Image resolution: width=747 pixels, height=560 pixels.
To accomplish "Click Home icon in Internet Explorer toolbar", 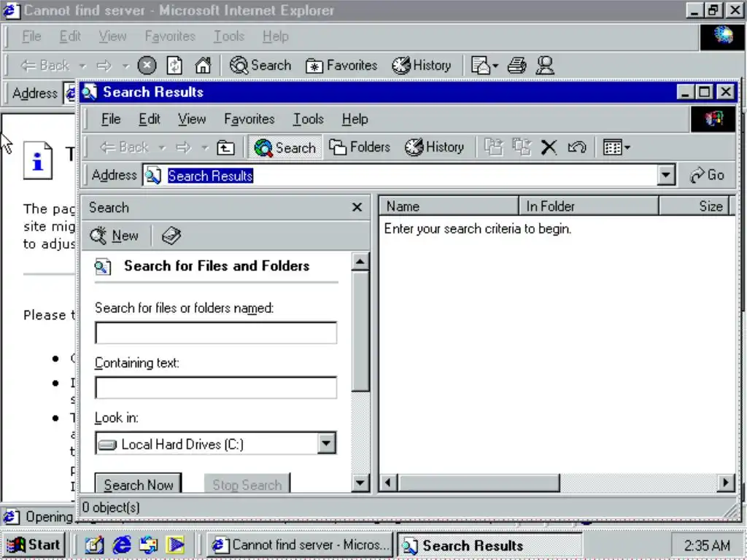I will tap(203, 65).
